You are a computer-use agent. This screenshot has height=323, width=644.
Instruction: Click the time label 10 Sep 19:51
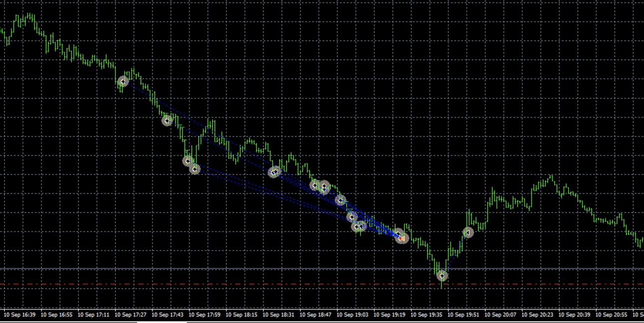click(x=464, y=315)
